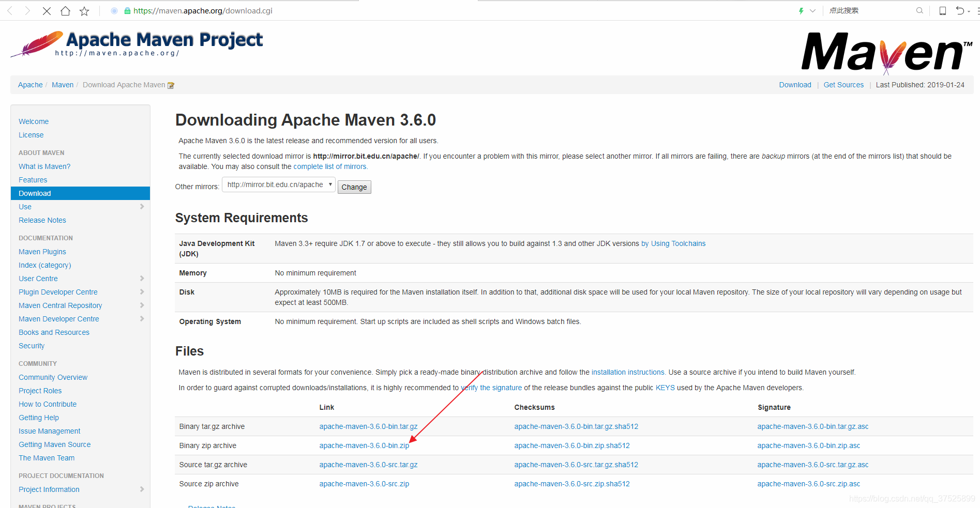Open The Maven Team sidebar link
980x508 pixels.
pyautogui.click(x=47, y=458)
